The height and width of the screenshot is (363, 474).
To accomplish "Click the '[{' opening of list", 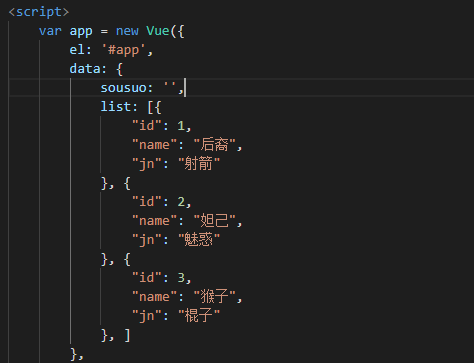I will click(x=154, y=107).
